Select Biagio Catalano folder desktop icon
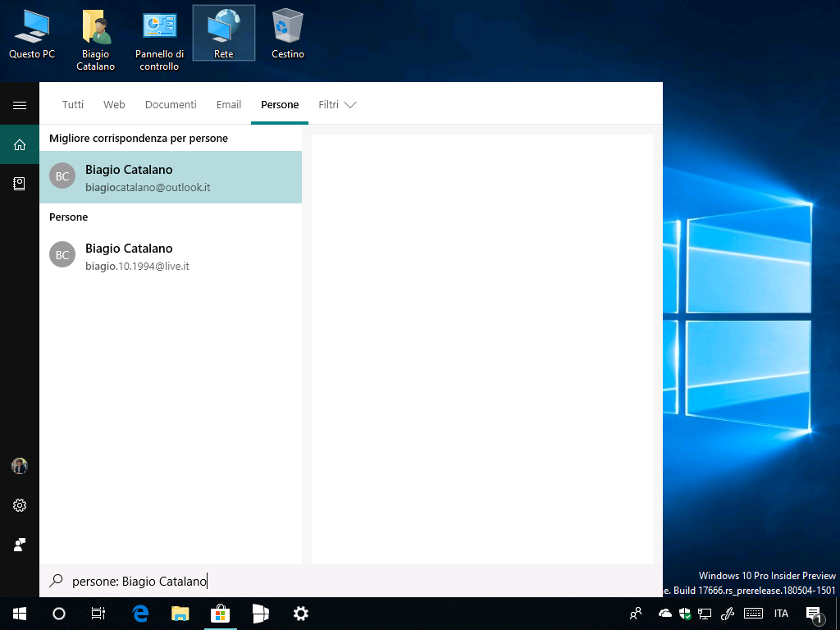This screenshot has height=630, width=840. 95,41
